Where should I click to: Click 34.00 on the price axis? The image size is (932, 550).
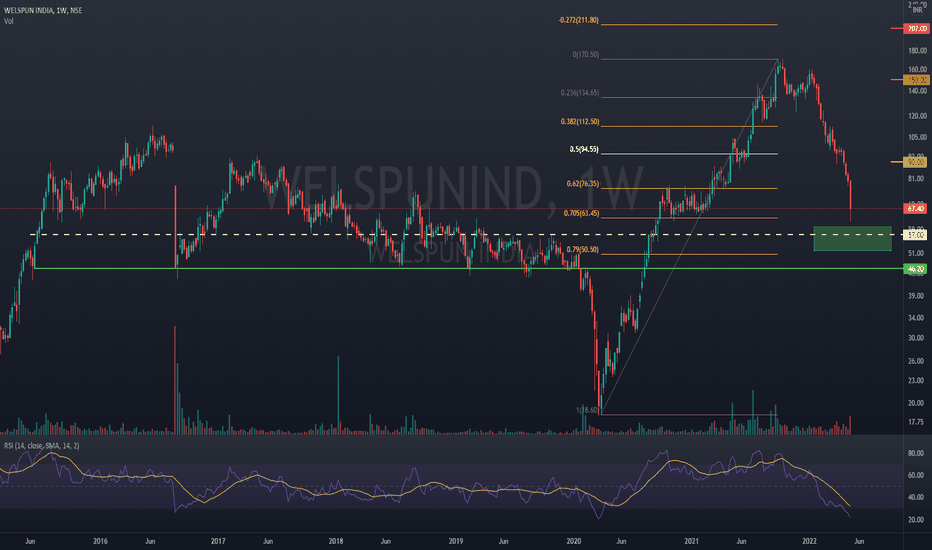coord(917,318)
